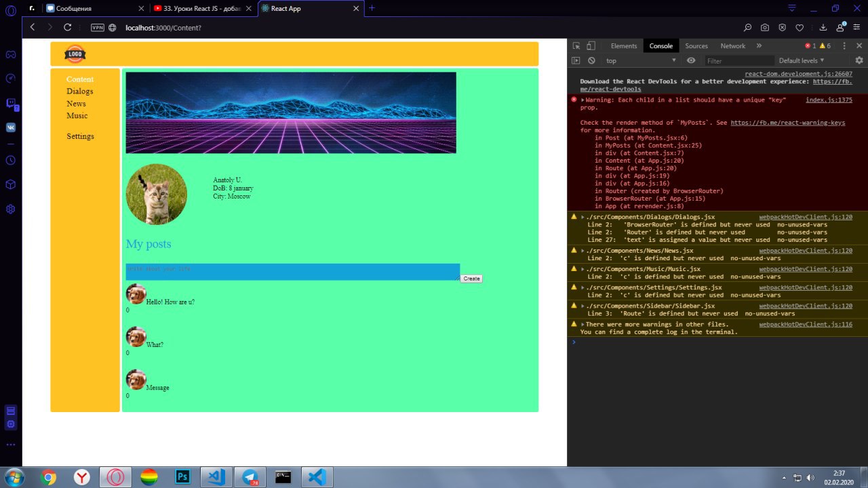Screen dimensions: 868x488
Task: Open Twitch from the Opera sidebar
Action: 11,104
